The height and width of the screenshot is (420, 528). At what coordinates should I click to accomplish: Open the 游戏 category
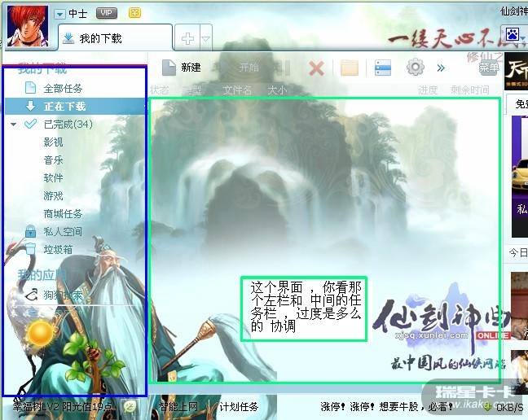point(53,195)
